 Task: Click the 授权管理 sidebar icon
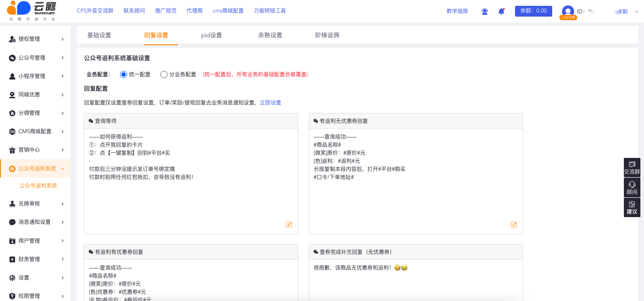[x=13, y=39]
